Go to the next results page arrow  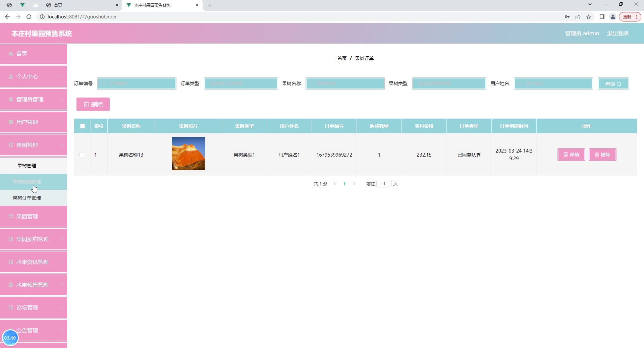[x=354, y=184]
